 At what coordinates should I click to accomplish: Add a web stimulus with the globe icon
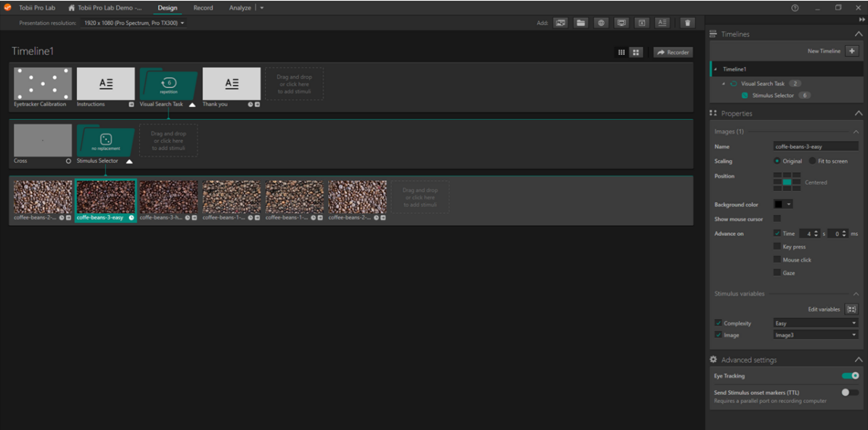click(601, 23)
